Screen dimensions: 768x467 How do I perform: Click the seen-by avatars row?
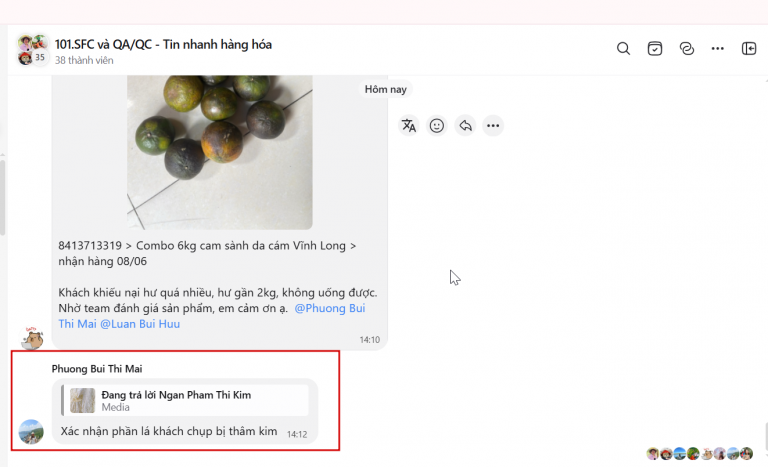699,454
